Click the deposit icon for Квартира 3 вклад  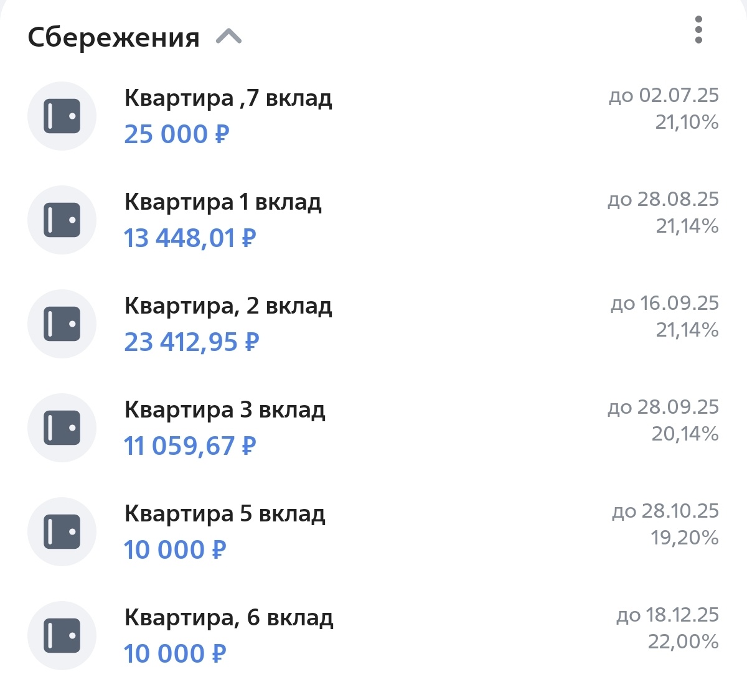point(62,427)
